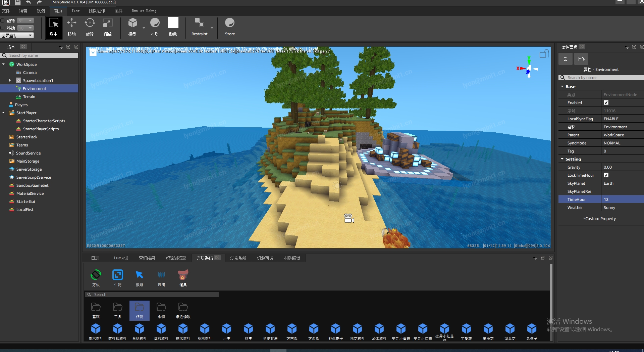Toggle the Enabled checkbox
This screenshot has height=352, width=644.
point(606,103)
